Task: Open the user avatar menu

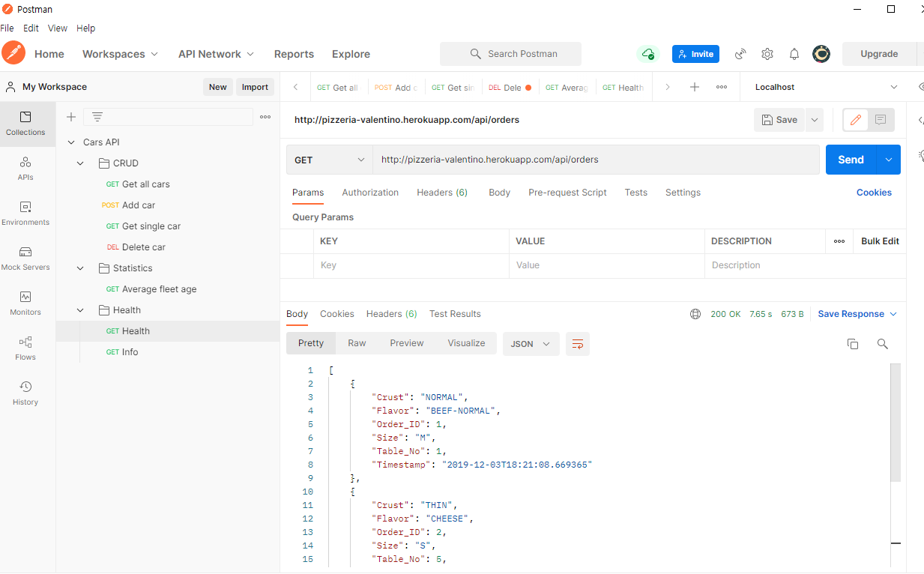Action: click(x=821, y=54)
